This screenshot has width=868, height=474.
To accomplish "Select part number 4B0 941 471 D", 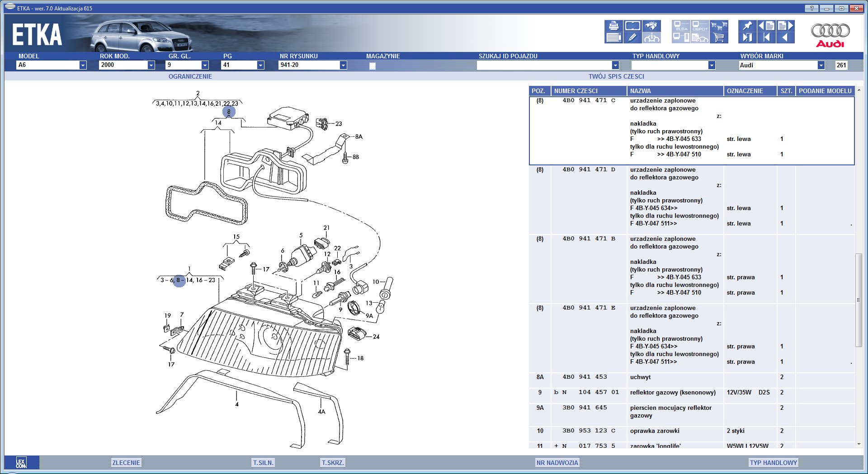I will coord(589,170).
